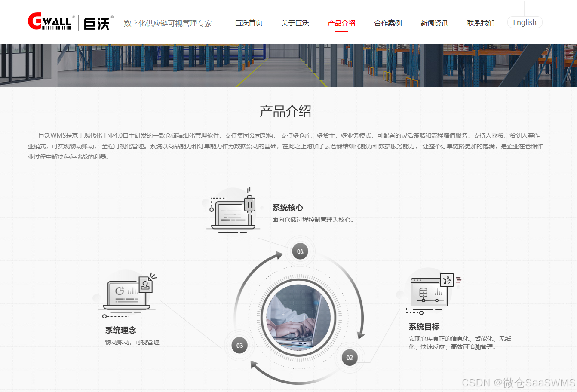Click the 系统理念 laptop chart icon

(128, 296)
